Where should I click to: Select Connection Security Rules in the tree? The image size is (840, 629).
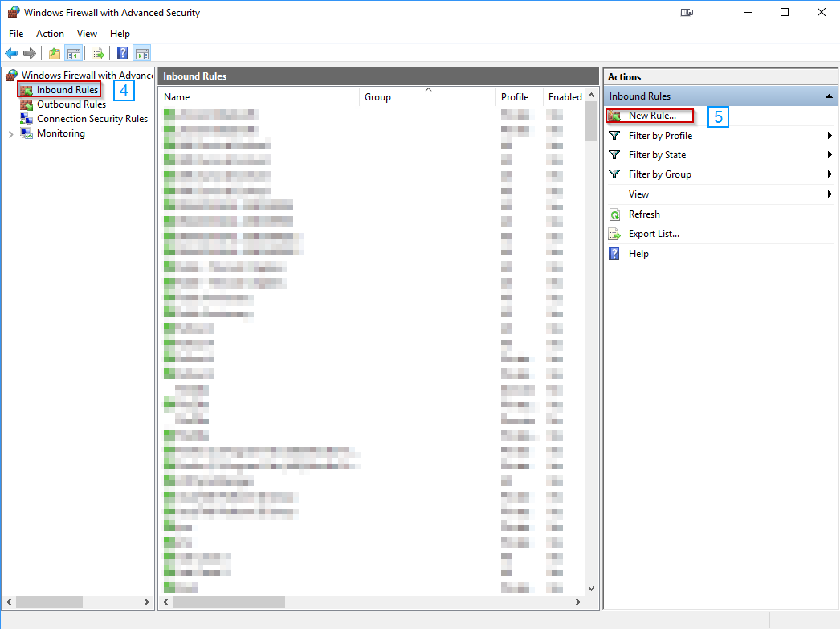[92, 118]
